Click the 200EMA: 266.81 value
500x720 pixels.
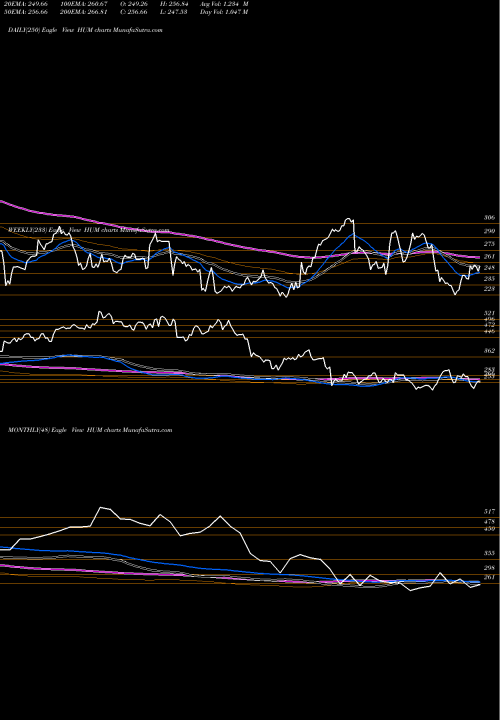(83, 12)
